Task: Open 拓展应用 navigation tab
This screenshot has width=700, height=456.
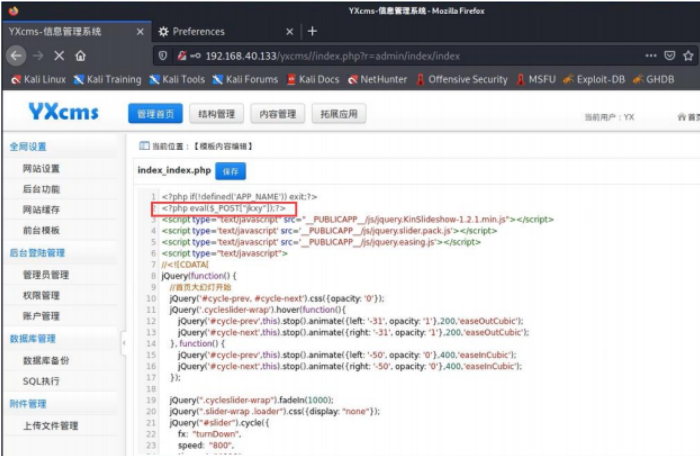Action: [339, 114]
